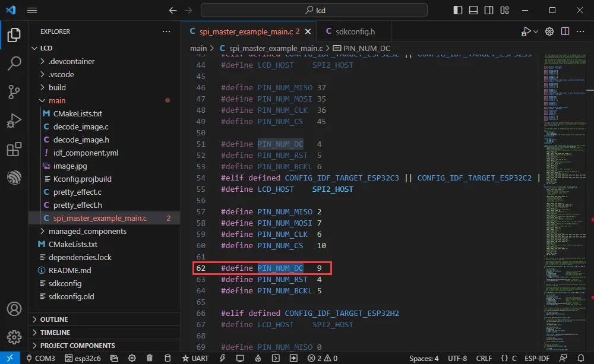Choose UART flash method in status bar

point(196,357)
